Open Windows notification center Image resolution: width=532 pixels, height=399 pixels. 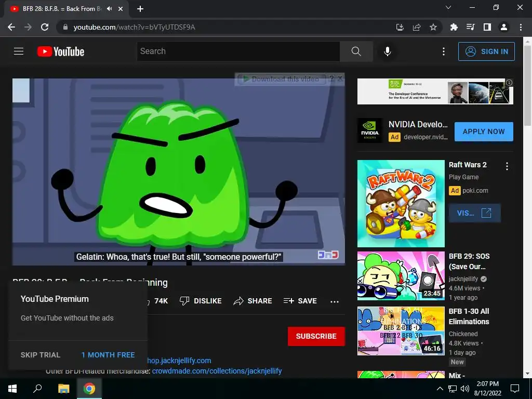tap(515, 389)
